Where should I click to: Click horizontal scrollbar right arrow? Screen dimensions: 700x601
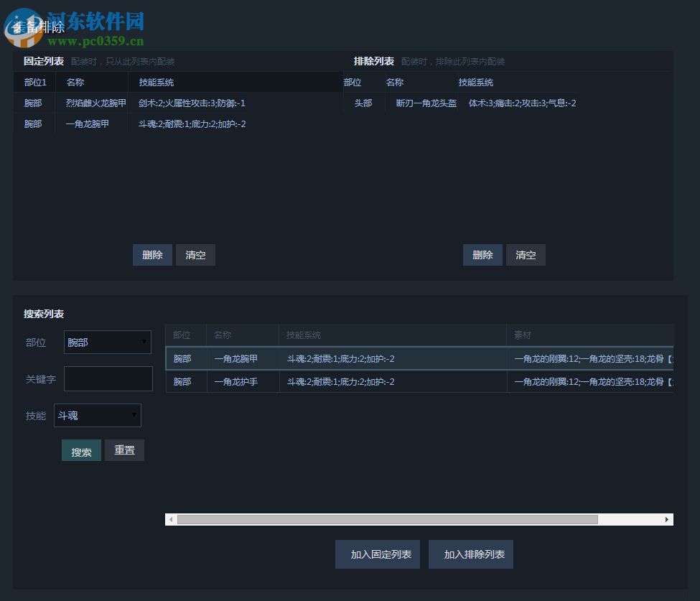click(667, 519)
